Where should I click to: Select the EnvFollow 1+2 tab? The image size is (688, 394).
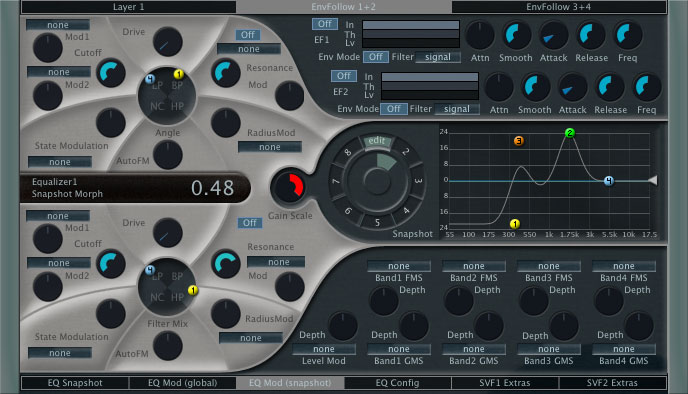pos(343,7)
